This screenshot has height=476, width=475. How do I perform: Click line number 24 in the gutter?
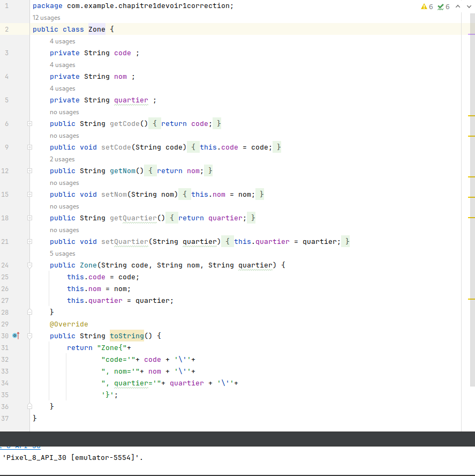pos(5,265)
